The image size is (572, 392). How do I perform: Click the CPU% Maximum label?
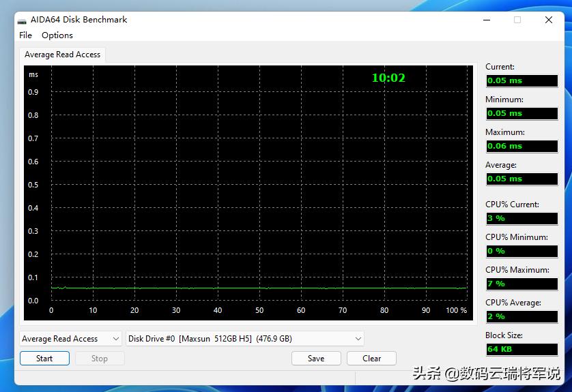[517, 270]
